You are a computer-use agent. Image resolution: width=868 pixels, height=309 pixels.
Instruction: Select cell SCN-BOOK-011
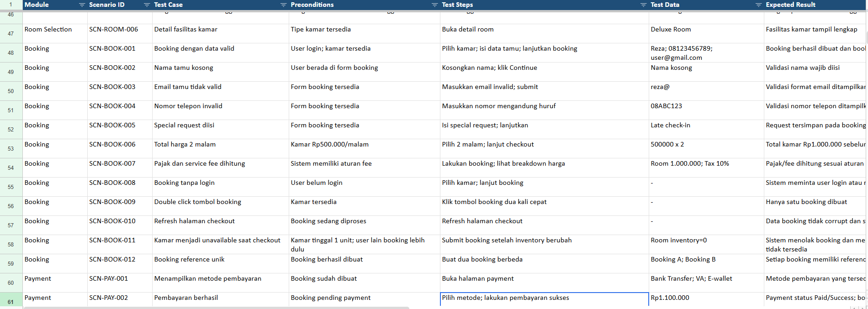coord(120,245)
